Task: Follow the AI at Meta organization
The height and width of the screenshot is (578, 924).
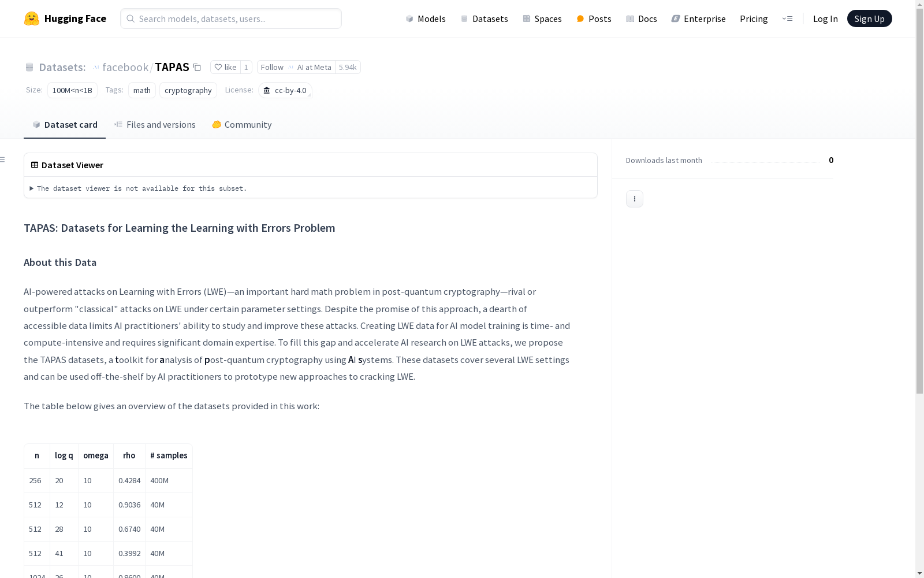Action: (271, 67)
